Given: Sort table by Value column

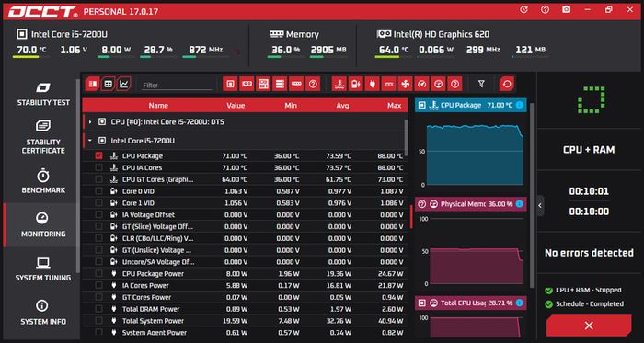Looking at the screenshot, I should click(236, 106).
